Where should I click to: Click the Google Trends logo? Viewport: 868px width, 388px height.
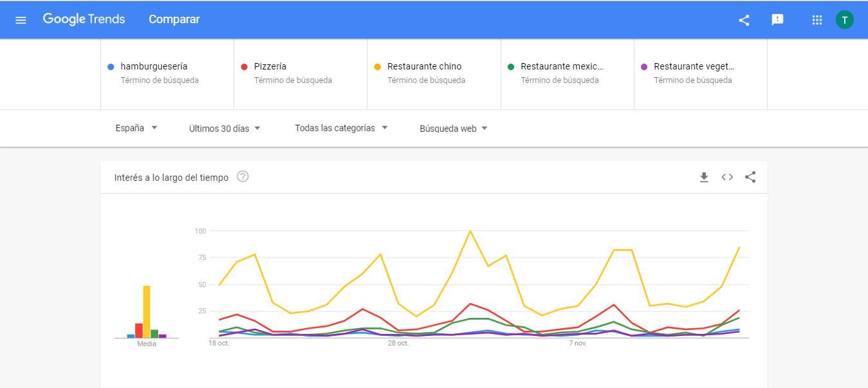point(84,19)
